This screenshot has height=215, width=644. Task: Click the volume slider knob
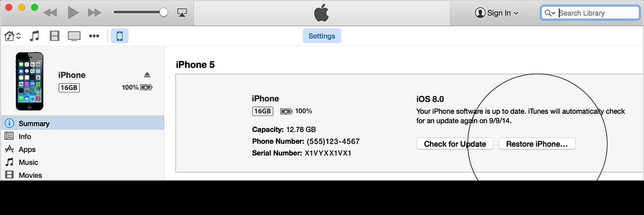[164, 12]
